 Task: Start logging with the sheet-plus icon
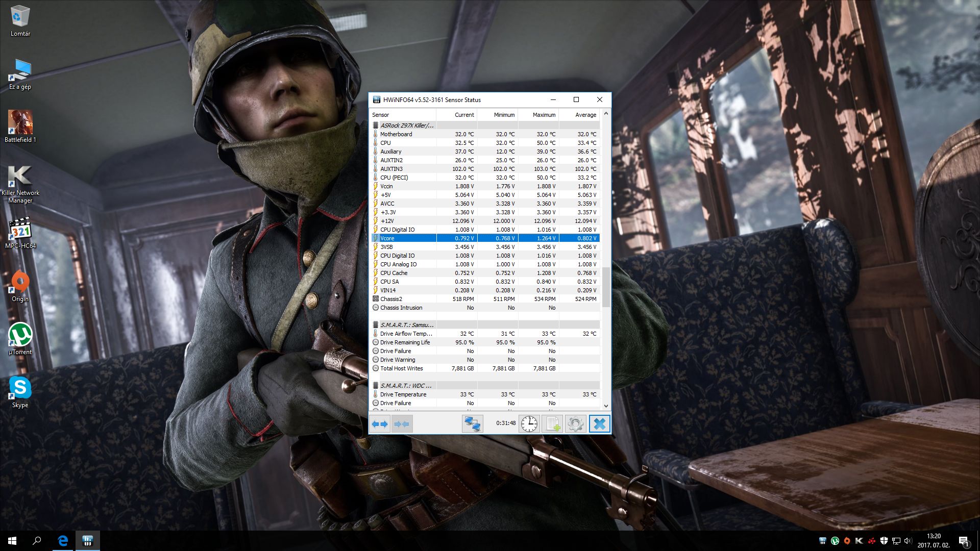(x=552, y=424)
